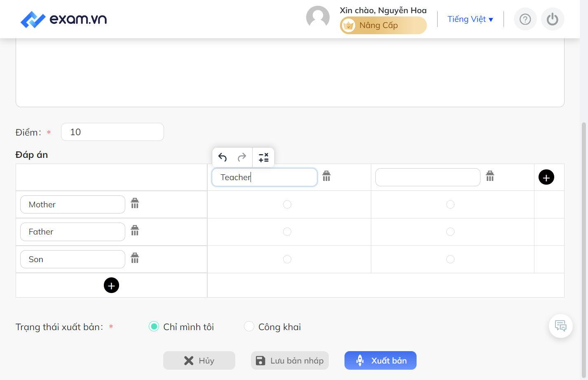Focus the Father row field
The height and width of the screenshot is (380, 588).
tap(73, 232)
